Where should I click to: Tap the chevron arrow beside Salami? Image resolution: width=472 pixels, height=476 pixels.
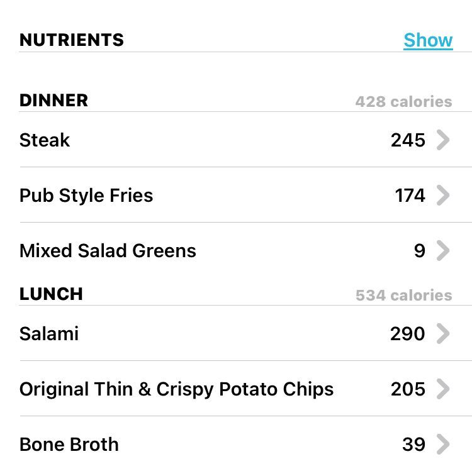click(x=443, y=334)
